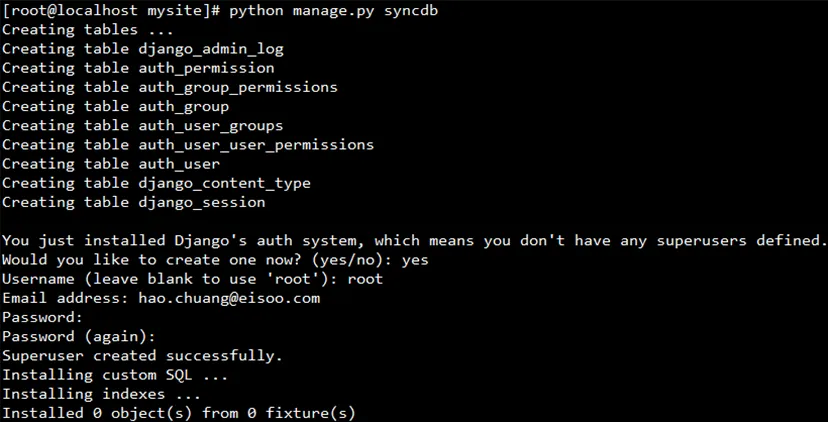This screenshot has width=828, height=422.
Task: Click the 'Creating table auth_user' line
Action: pos(111,164)
